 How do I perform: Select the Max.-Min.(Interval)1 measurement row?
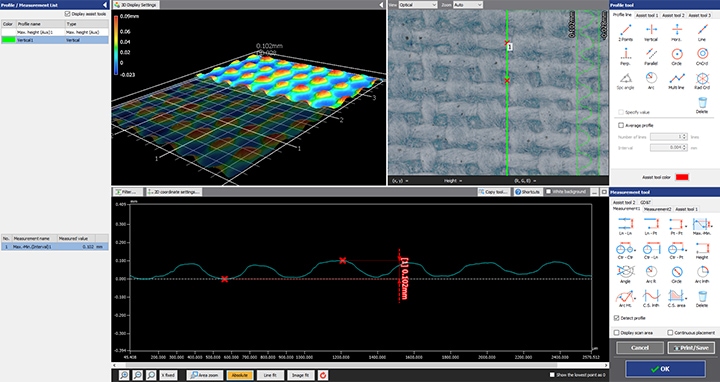55,247
